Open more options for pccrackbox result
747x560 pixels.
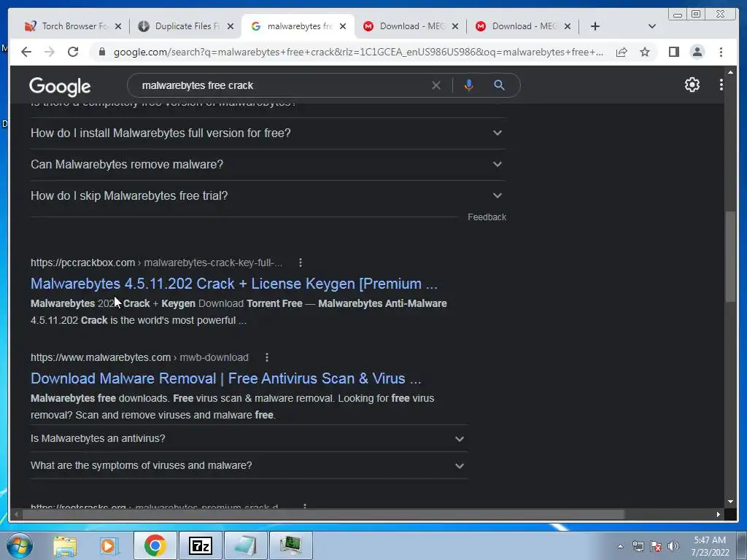coord(300,262)
